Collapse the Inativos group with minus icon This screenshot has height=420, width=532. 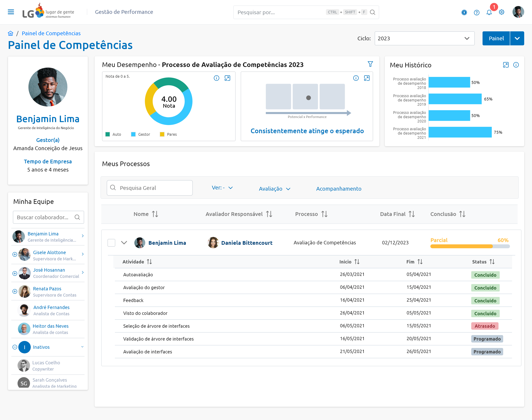(x=15, y=347)
